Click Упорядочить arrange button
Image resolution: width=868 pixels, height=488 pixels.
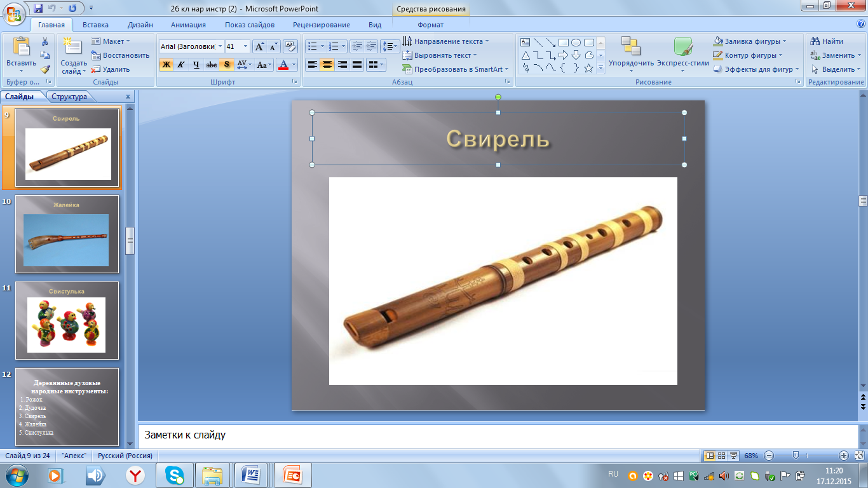click(x=631, y=54)
